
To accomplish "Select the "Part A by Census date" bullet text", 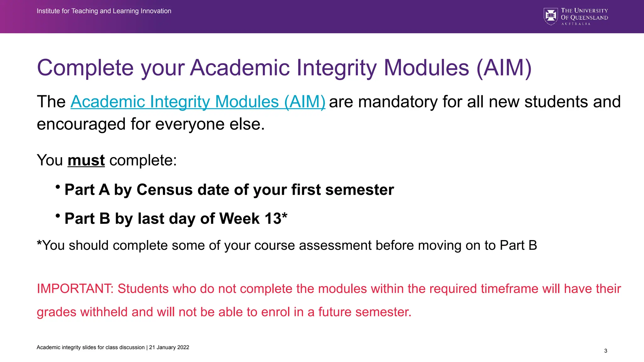I will [229, 190].
